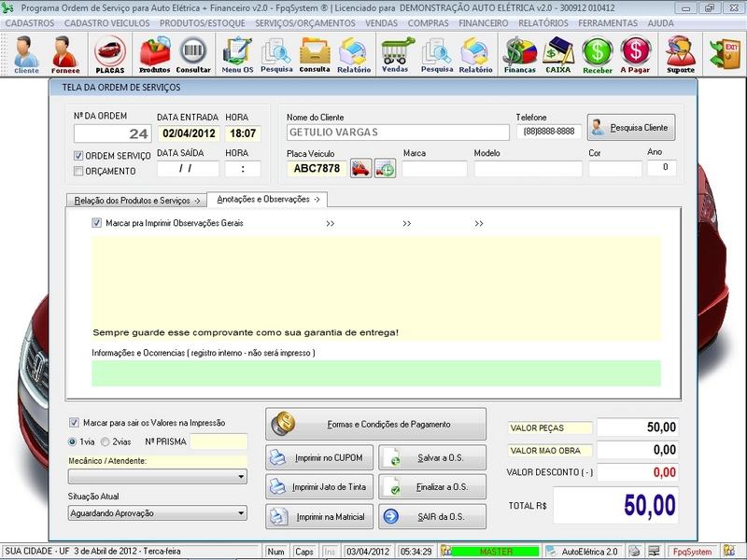Screen dimensions: 747x560
Task: Click Imprimir no CUPOM button
Action: [319, 457]
